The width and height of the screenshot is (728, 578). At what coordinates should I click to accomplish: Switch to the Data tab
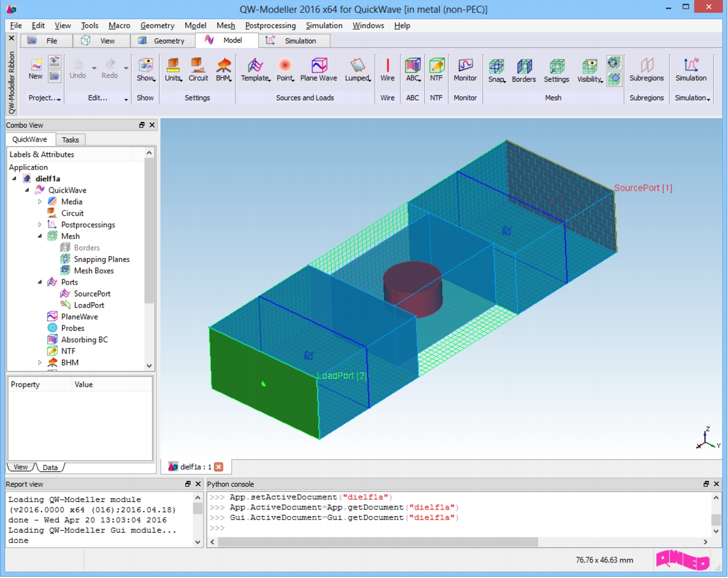coord(50,467)
